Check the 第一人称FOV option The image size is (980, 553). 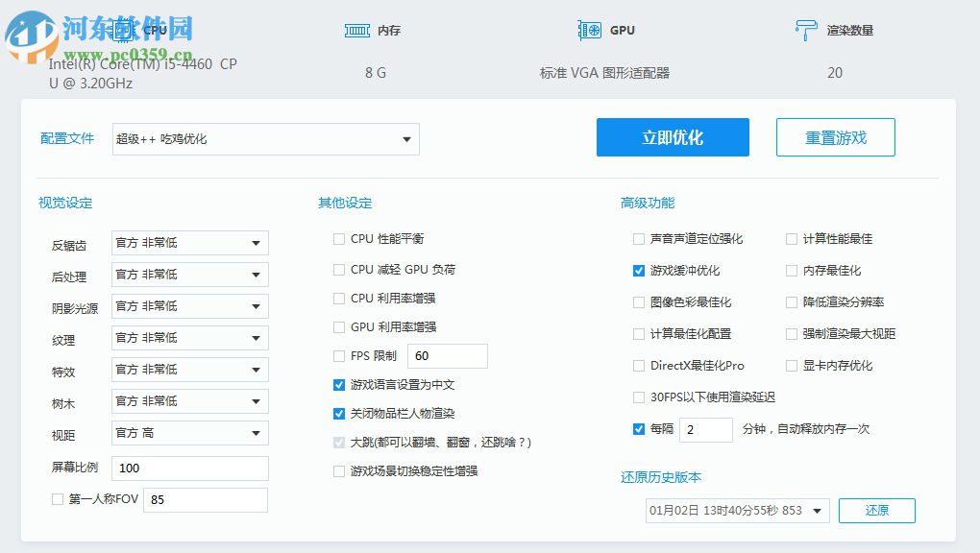point(57,499)
